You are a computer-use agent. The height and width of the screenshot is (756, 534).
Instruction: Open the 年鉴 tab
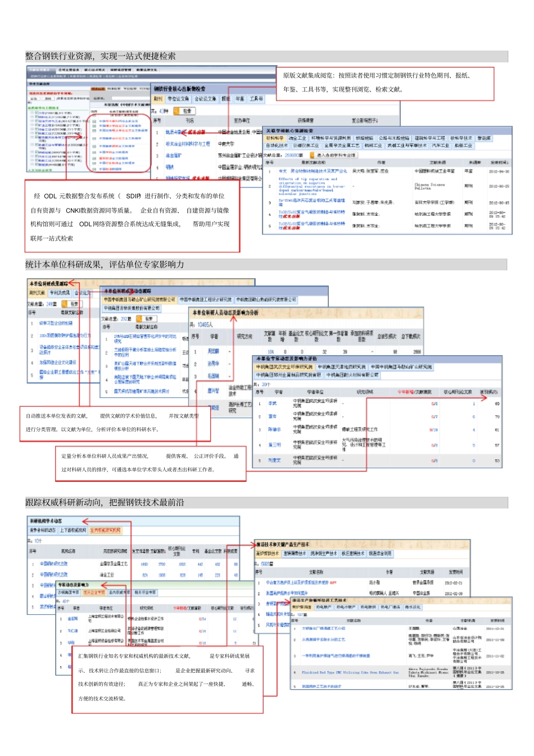(x=239, y=99)
